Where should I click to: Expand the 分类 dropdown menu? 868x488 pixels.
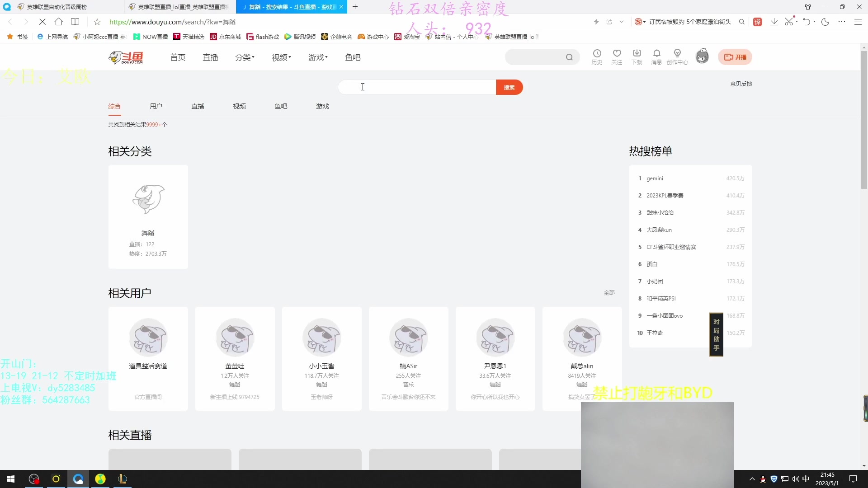point(245,57)
